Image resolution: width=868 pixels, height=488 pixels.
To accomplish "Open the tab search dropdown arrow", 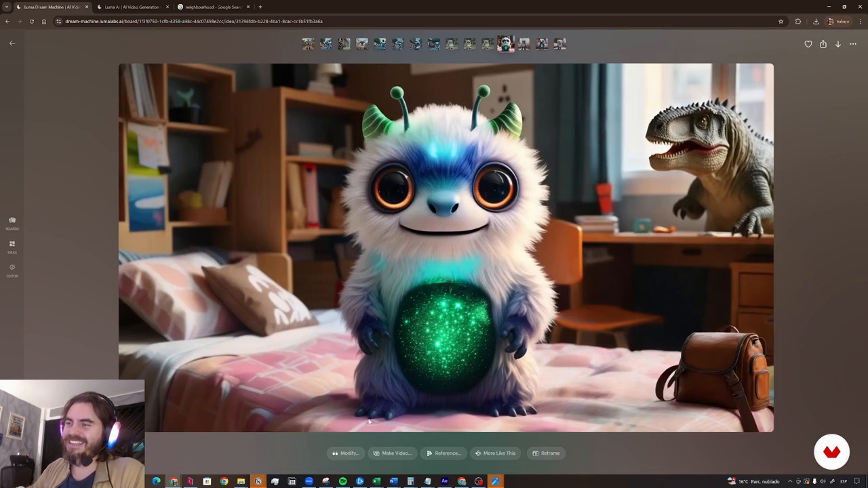I will coord(6,7).
